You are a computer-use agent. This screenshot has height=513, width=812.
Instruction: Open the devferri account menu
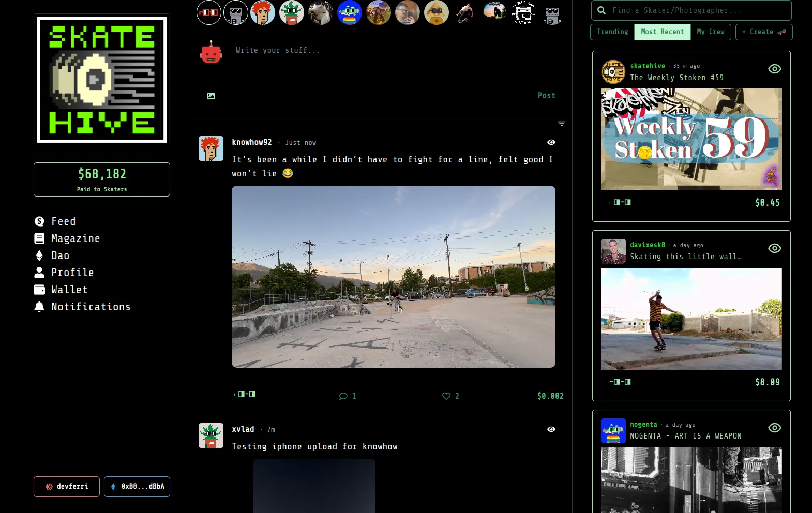pos(67,487)
